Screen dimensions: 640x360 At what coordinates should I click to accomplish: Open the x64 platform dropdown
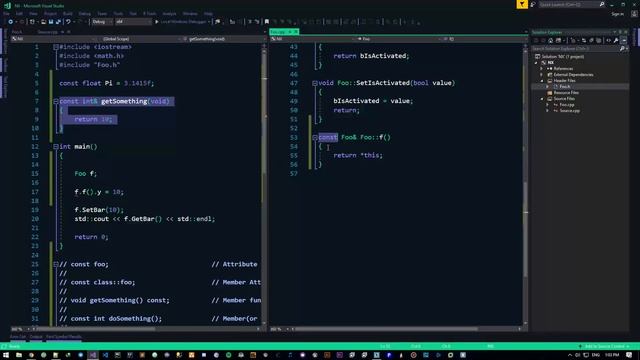pyautogui.click(x=133, y=22)
